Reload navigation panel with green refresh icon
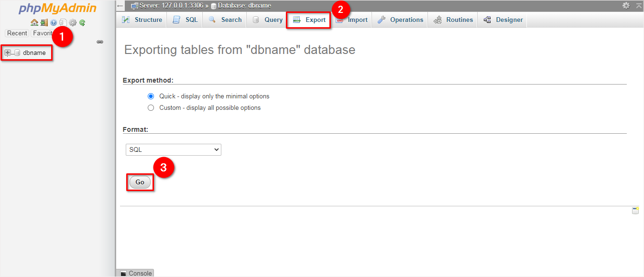The image size is (644, 277). [82, 22]
